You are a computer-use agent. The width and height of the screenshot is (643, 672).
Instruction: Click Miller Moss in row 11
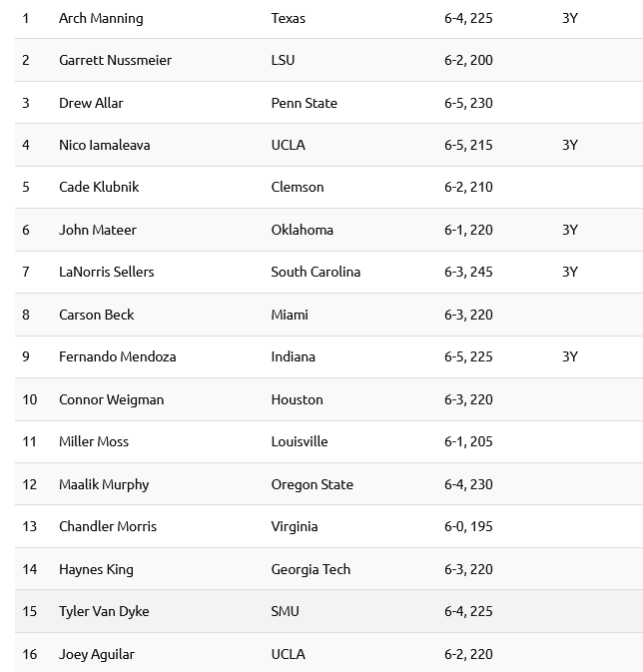click(x=94, y=441)
